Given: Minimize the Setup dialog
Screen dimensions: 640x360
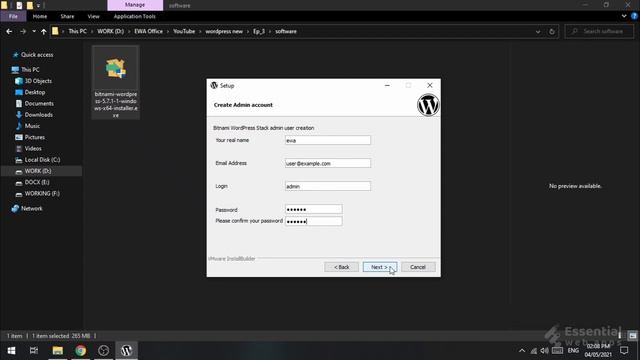Looking at the screenshot, I should [x=387, y=85].
